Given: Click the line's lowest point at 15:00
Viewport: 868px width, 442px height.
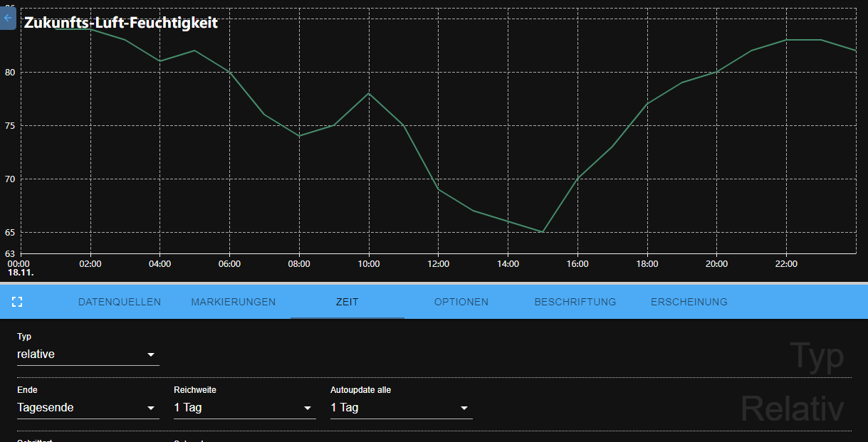Looking at the screenshot, I should tap(543, 232).
